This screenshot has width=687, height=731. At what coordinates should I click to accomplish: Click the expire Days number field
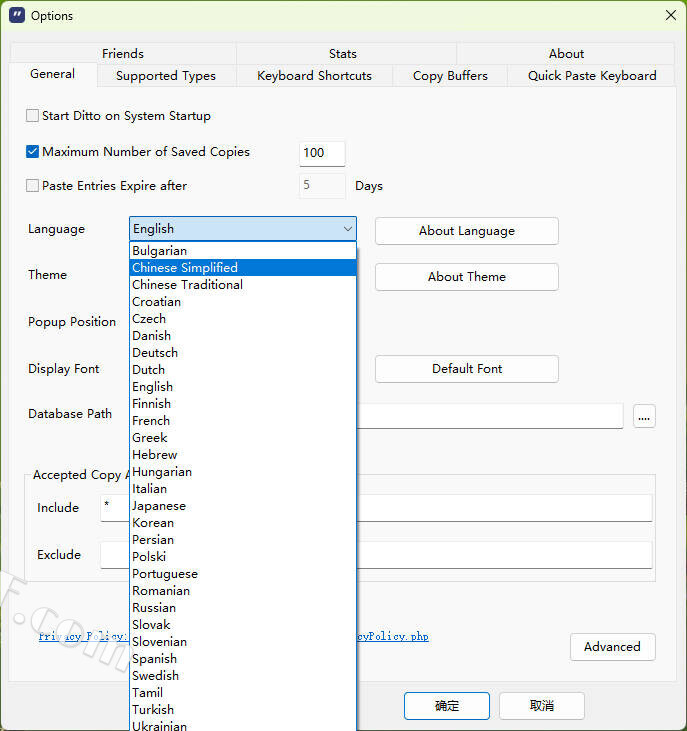(x=322, y=186)
